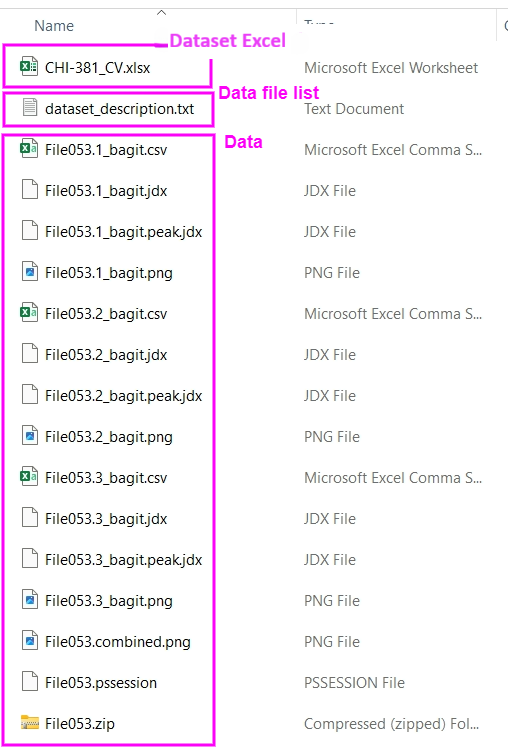The height and width of the screenshot is (752, 508).
Task: Select the file name File053.1_bagit.csv
Action: point(106,151)
